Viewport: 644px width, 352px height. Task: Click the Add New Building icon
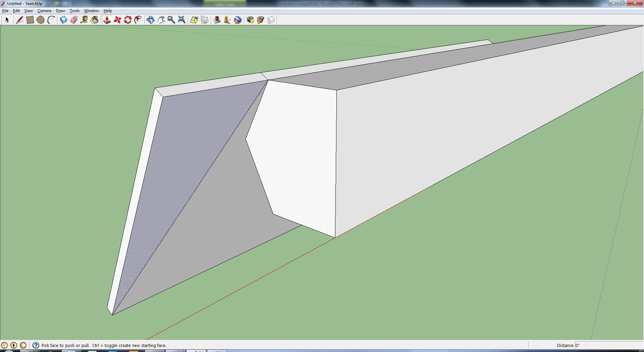217,20
